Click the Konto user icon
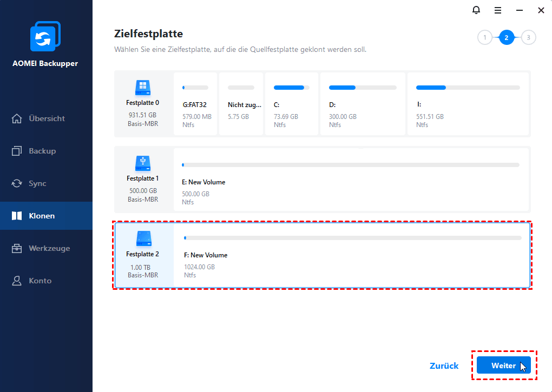This screenshot has height=392, width=552. point(17,281)
